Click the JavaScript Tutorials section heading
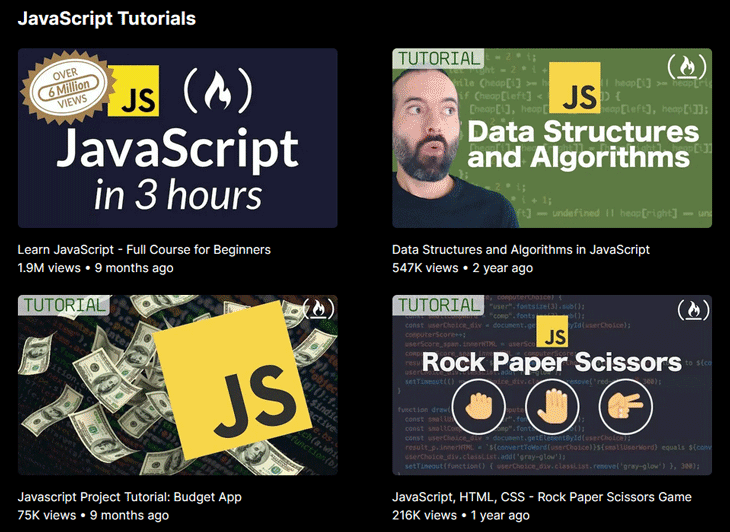730x532 pixels. [106, 19]
